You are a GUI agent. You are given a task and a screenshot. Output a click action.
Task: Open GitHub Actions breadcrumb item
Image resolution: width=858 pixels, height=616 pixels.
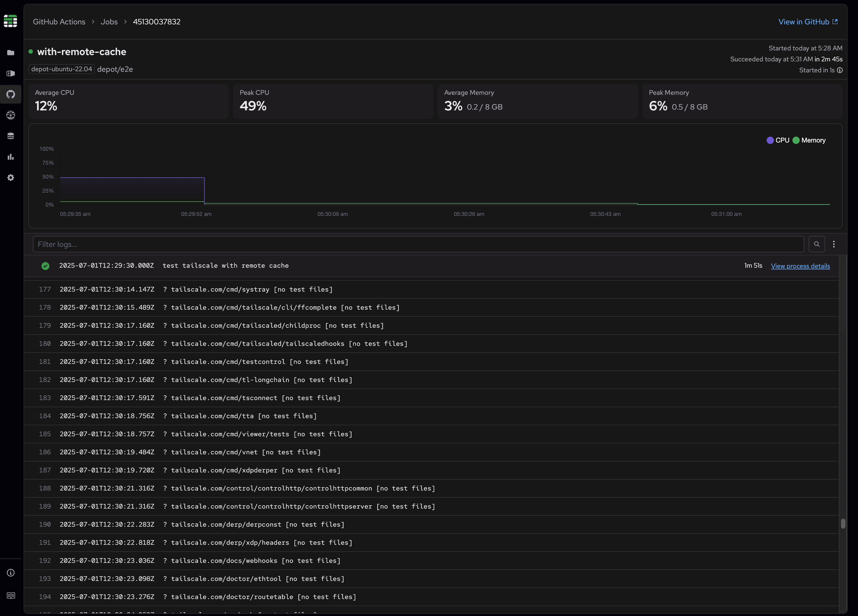pyautogui.click(x=59, y=22)
